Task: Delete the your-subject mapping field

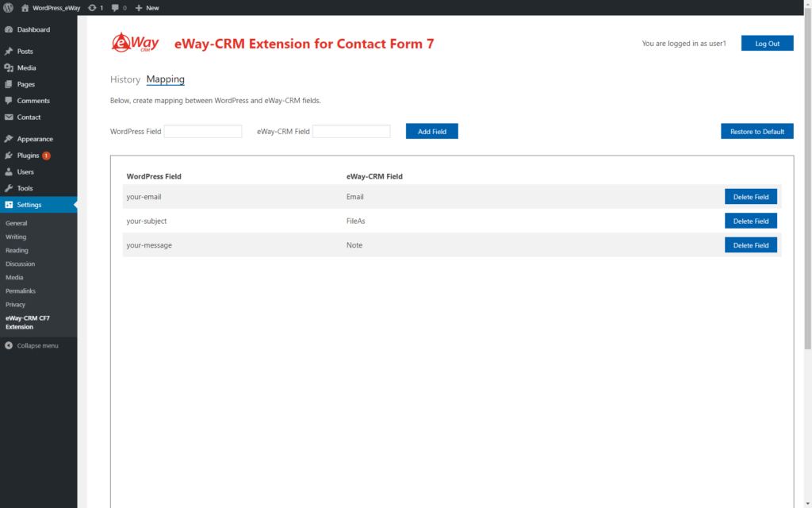Action: tap(751, 221)
